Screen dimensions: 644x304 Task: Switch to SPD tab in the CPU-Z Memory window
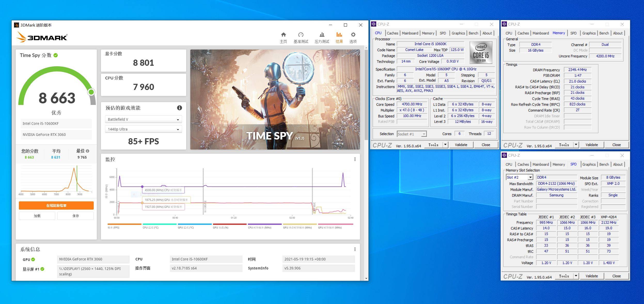[x=573, y=33]
